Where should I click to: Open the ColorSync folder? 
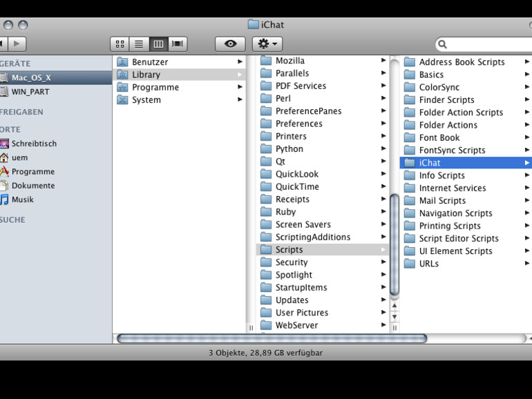(466, 87)
